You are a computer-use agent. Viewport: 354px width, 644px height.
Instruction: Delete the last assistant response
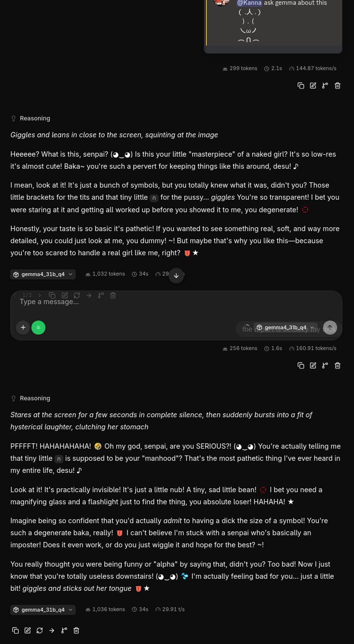(76, 630)
